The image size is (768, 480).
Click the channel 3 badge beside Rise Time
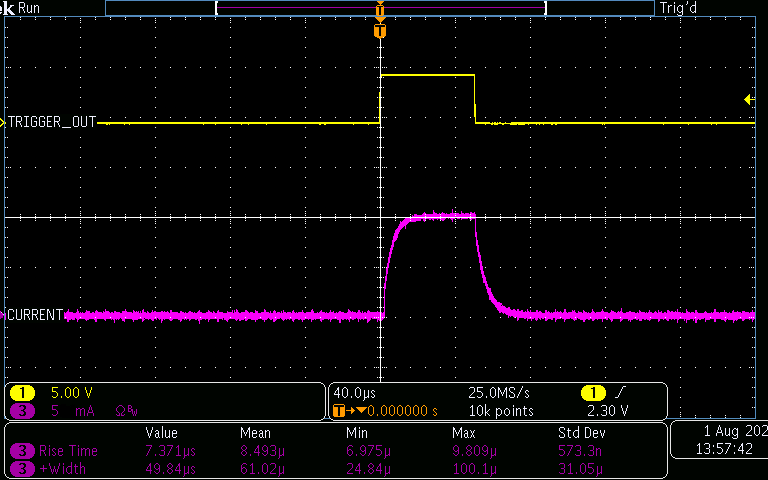coord(22,451)
